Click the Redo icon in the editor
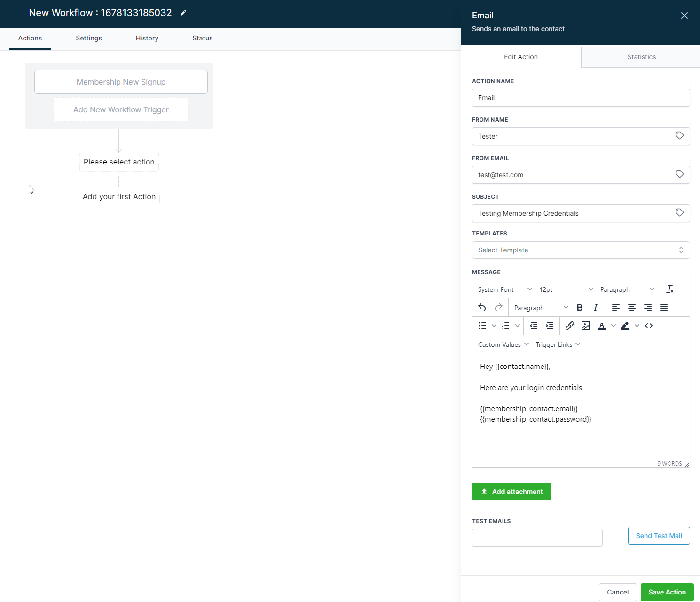This screenshot has width=700, height=602. coord(498,307)
